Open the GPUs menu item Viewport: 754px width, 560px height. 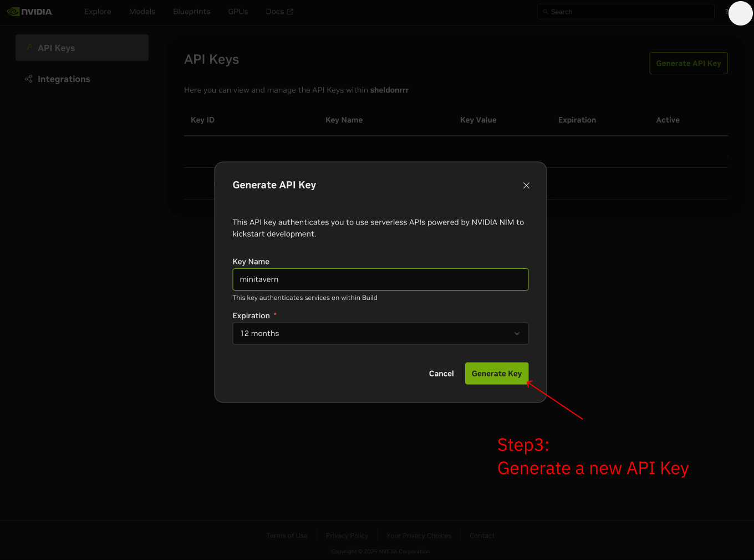(x=238, y=12)
